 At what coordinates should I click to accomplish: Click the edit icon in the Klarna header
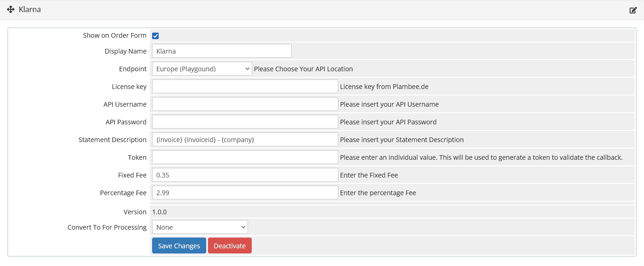point(633,10)
